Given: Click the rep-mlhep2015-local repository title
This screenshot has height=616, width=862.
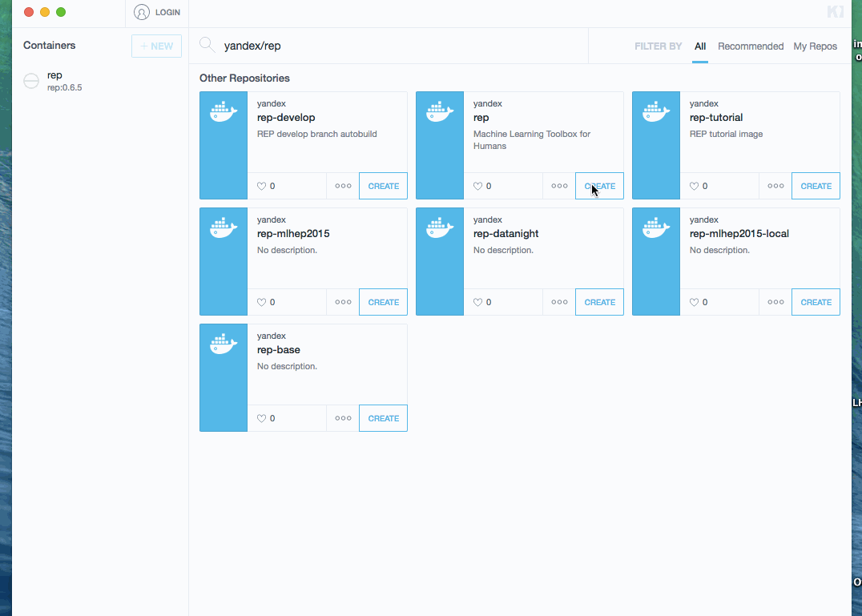Looking at the screenshot, I should (739, 234).
